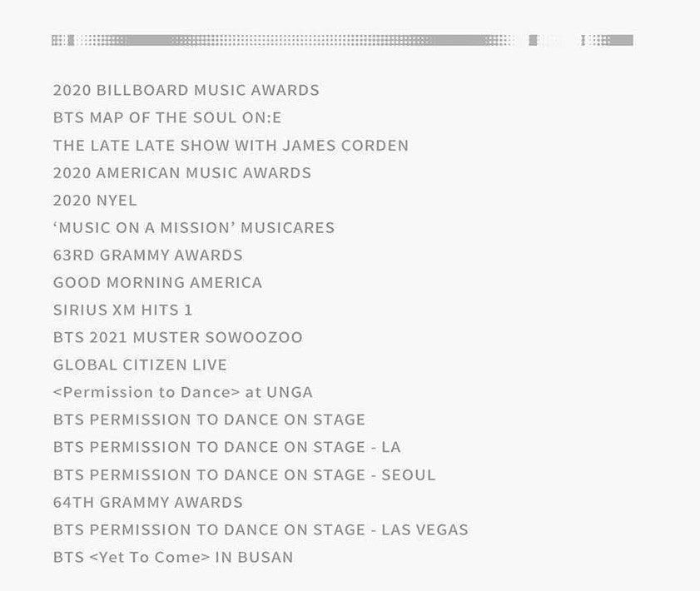This screenshot has height=591, width=700.
Task: Open SIRIUS XM HITS 1 entry
Action: point(122,310)
